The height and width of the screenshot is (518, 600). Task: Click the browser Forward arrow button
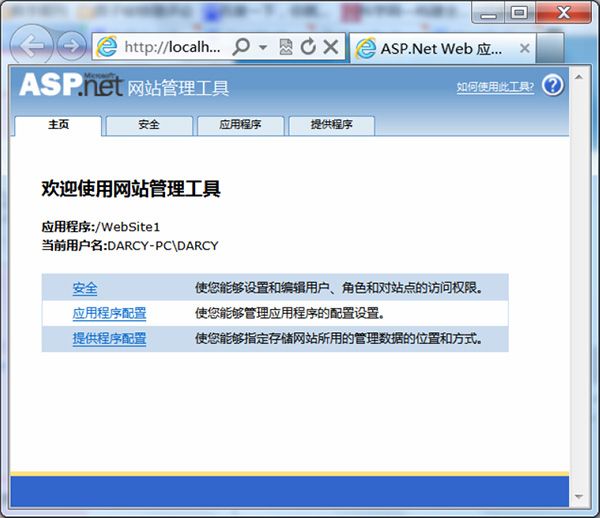(x=72, y=46)
